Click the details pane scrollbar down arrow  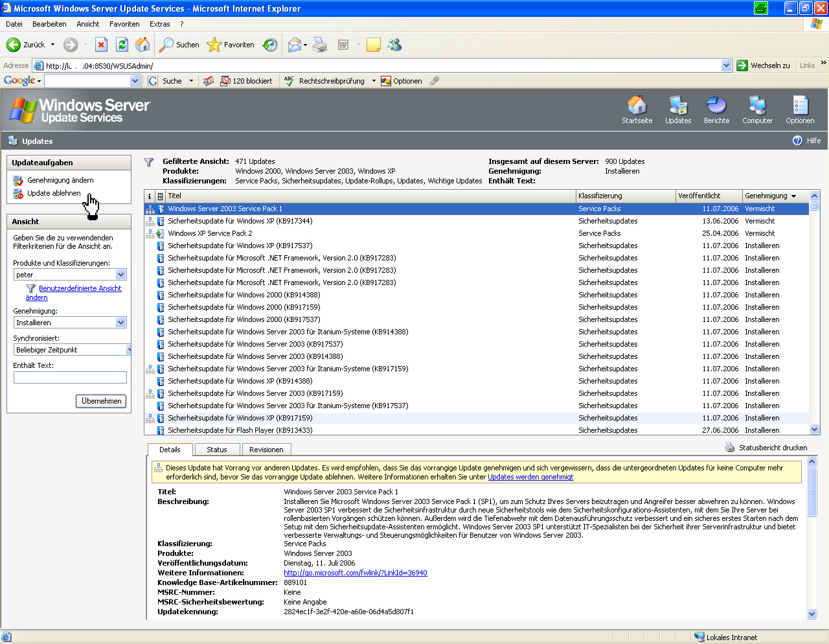pos(812,614)
